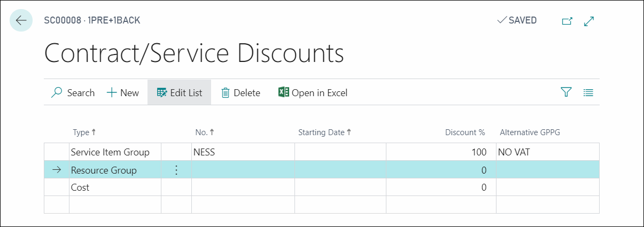
Task: Select the Service Item Group row
Action: [321, 152]
